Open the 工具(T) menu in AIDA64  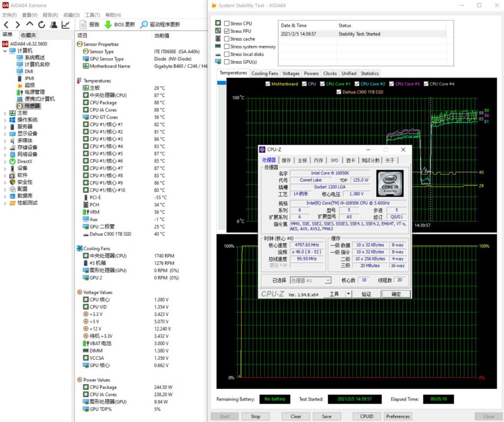pos(92,15)
